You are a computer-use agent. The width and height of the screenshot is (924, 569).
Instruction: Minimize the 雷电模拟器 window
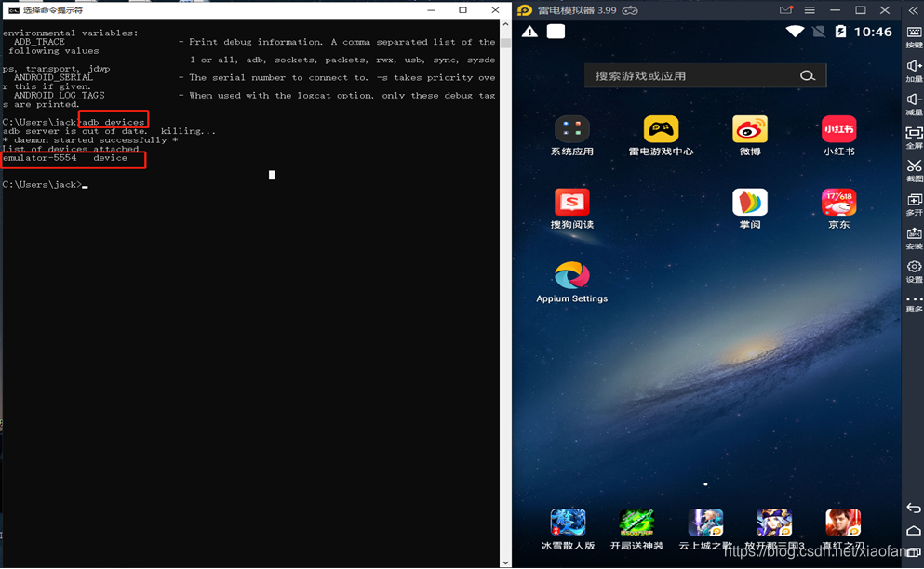(x=835, y=10)
